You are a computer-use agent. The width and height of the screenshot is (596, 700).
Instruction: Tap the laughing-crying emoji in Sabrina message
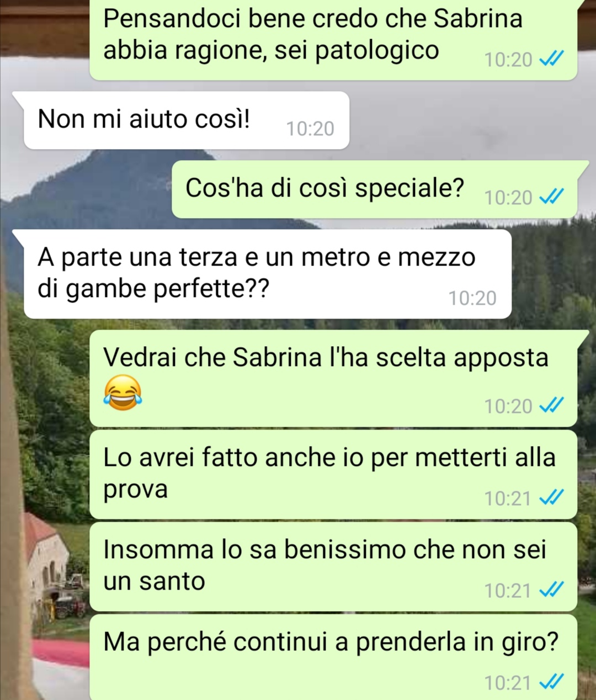pyautogui.click(x=123, y=392)
